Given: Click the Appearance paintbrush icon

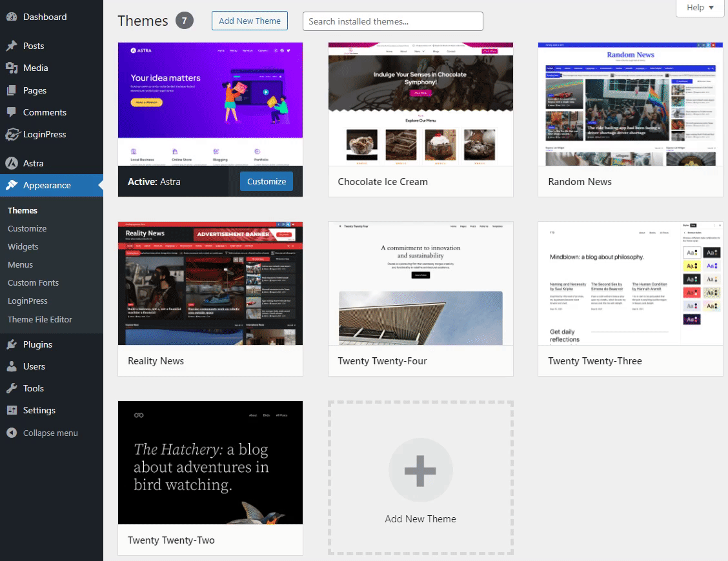Looking at the screenshot, I should coord(12,185).
